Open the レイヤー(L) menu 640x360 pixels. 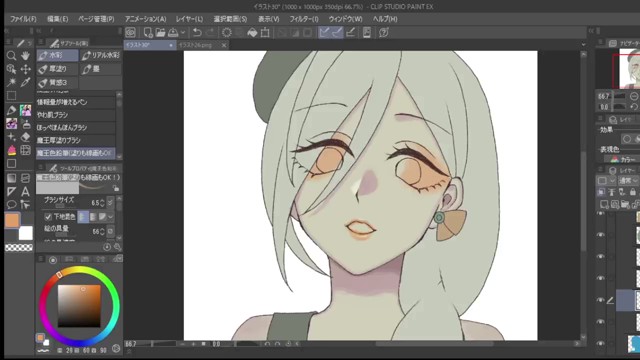pos(189,19)
